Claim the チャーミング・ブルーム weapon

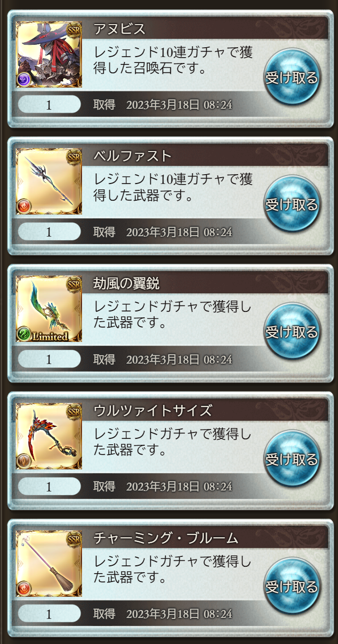pyautogui.click(x=292, y=587)
